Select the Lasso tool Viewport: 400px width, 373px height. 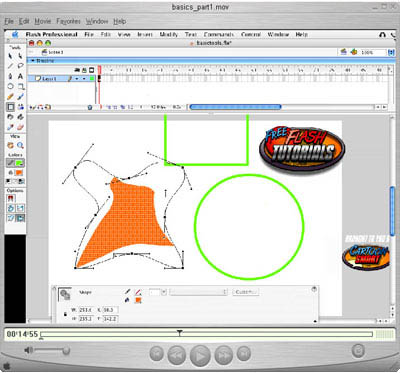20,66
